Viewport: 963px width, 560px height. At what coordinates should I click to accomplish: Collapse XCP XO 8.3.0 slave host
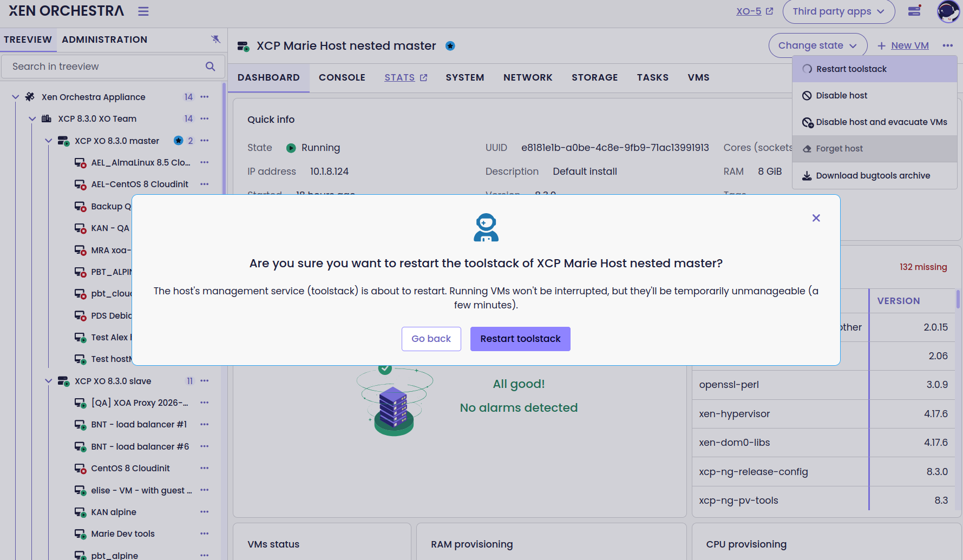click(49, 381)
